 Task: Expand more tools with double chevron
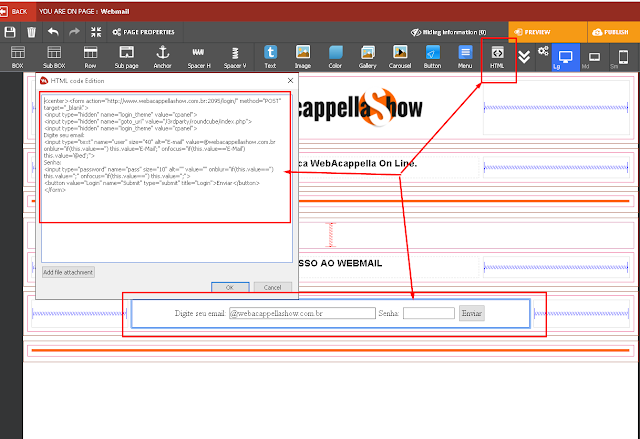[524, 57]
